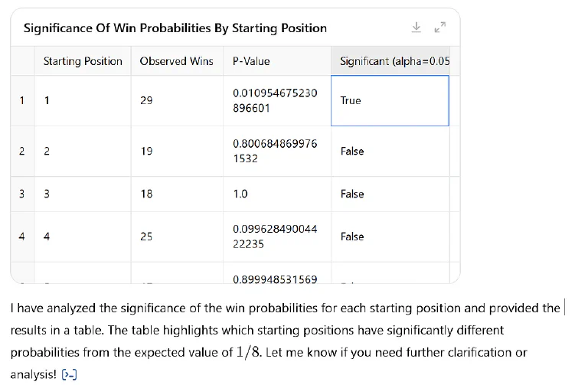The height and width of the screenshot is (385, 588).
Task: Select row number 4 header
Action: tap(22, 237)
